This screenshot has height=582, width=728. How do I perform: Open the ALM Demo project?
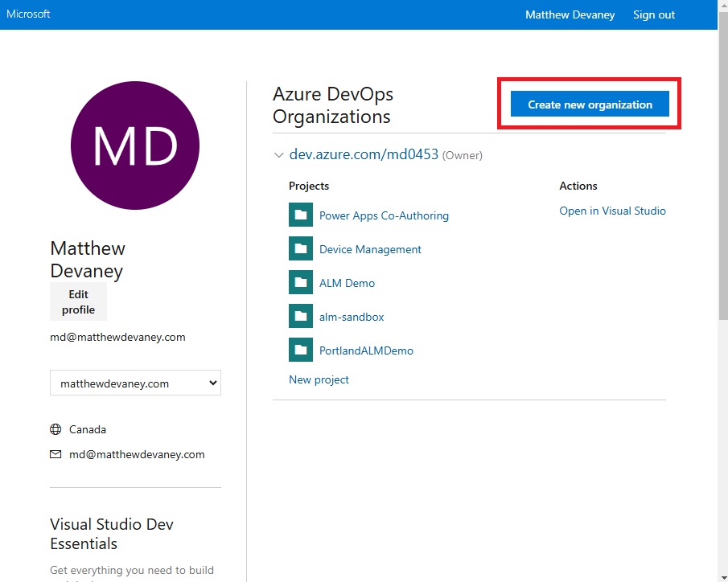(347, 283)
